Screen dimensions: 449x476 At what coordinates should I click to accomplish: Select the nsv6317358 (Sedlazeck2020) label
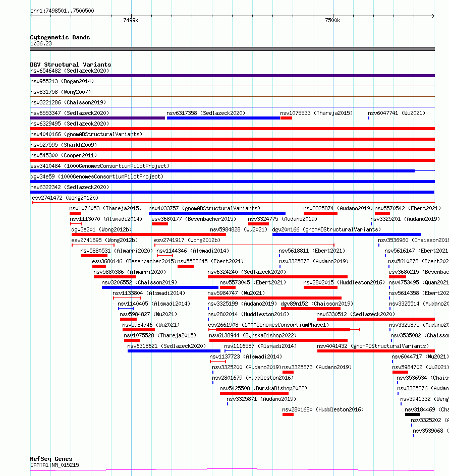click(206, 113)
